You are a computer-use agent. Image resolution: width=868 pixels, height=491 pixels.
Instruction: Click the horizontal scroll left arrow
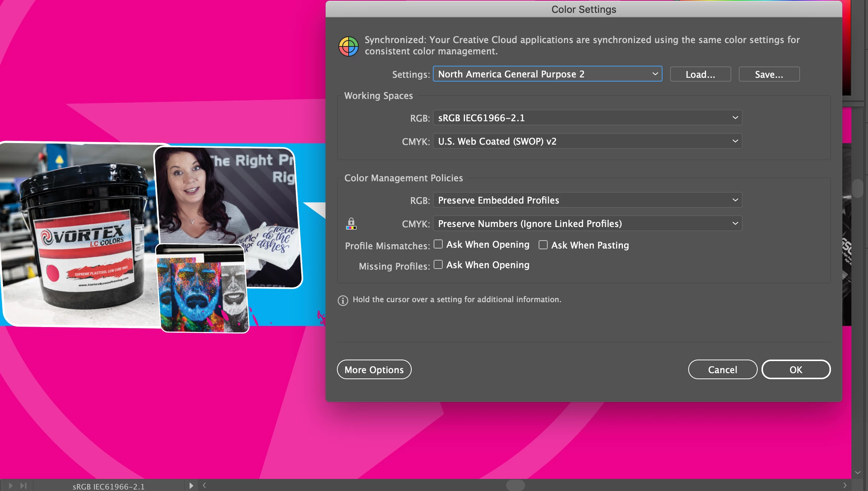click(x=204, y=485)
